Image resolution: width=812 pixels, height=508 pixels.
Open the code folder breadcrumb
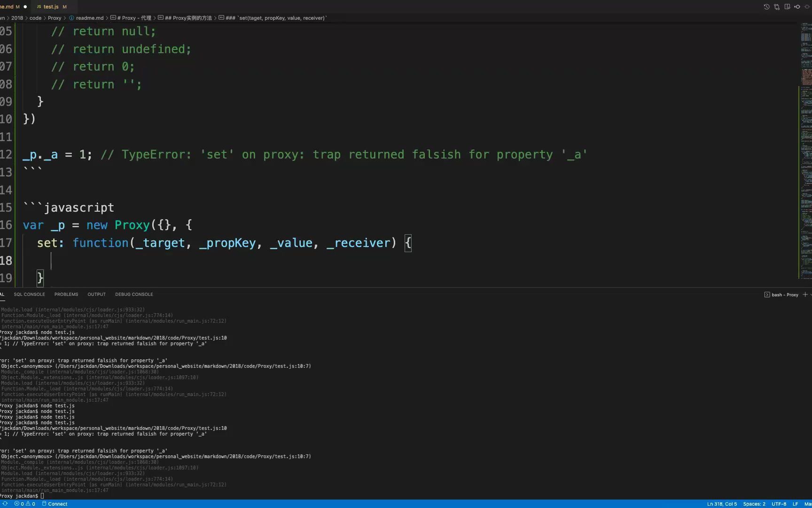click(35, 18)
